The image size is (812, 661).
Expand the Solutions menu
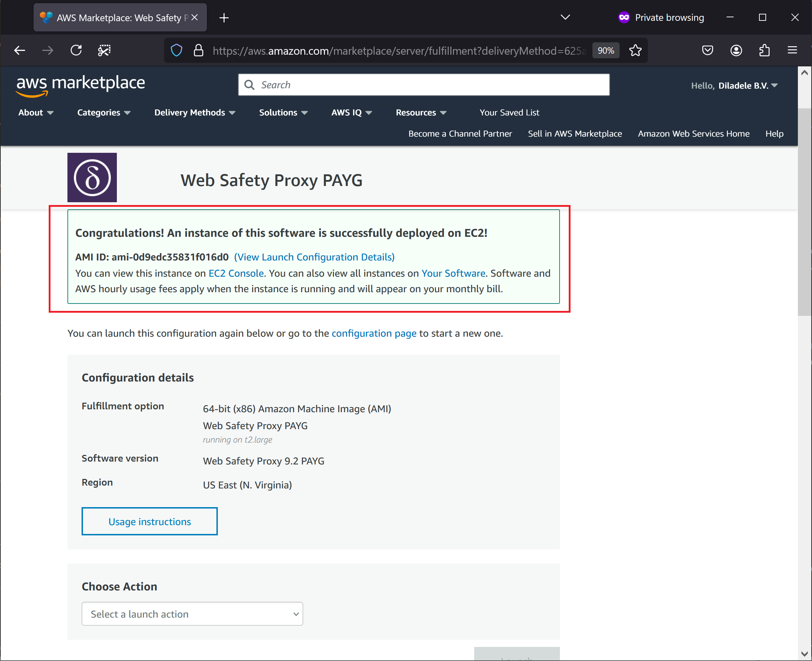point(283,112)
